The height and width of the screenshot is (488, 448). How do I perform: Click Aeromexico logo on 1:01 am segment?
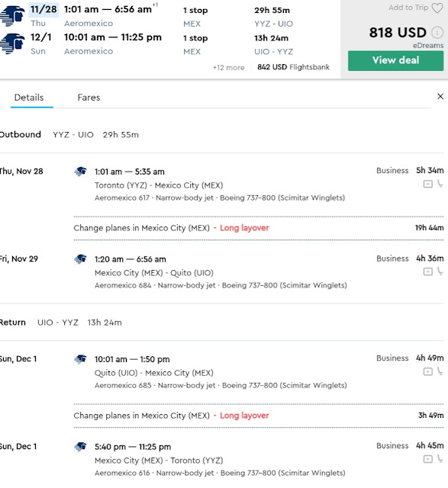point(80,172)
